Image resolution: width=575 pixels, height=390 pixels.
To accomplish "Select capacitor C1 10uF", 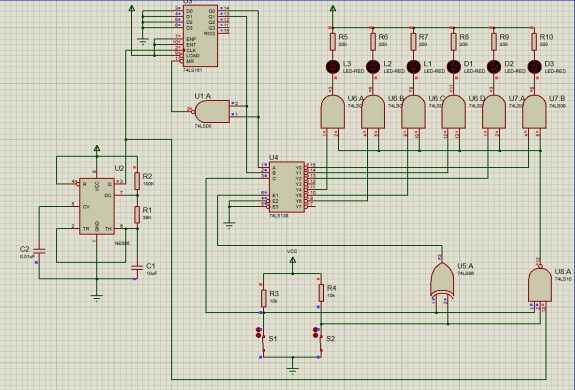I will point(137,267).
